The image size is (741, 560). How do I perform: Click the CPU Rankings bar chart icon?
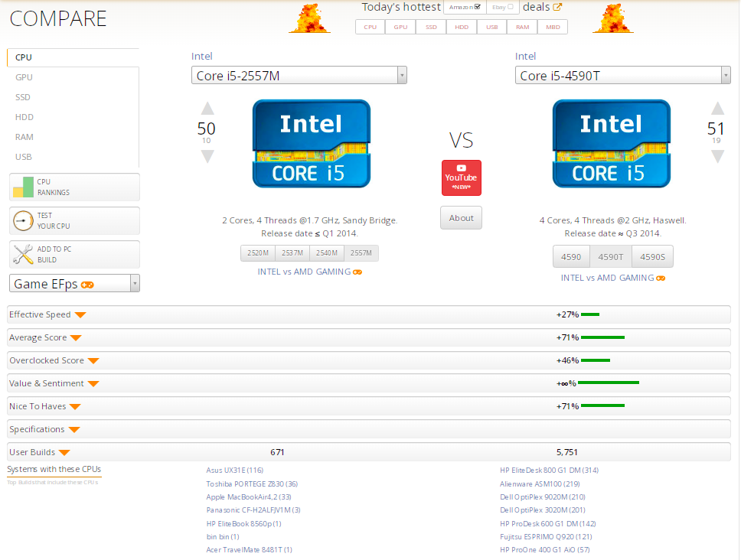click(x=23, y=187)
